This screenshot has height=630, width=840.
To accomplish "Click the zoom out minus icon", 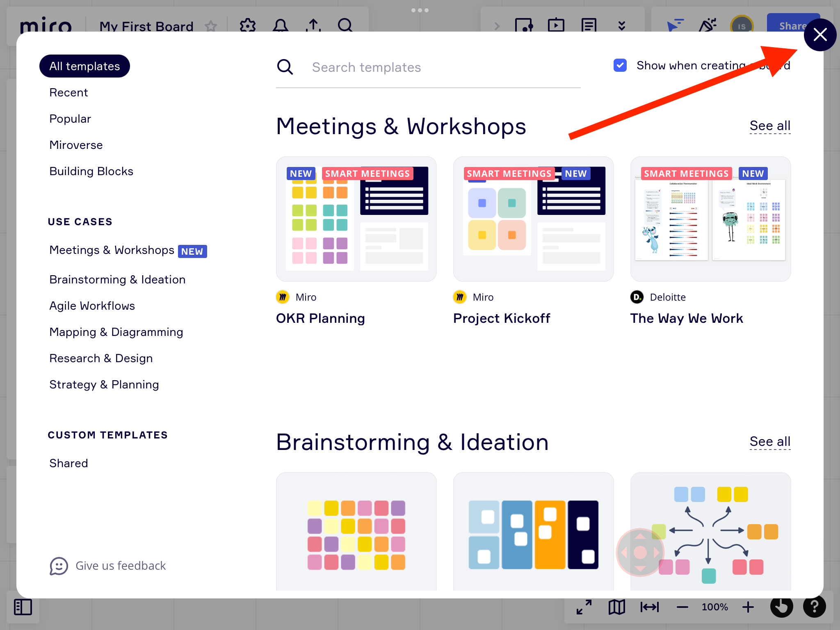I will click(682, 607).
